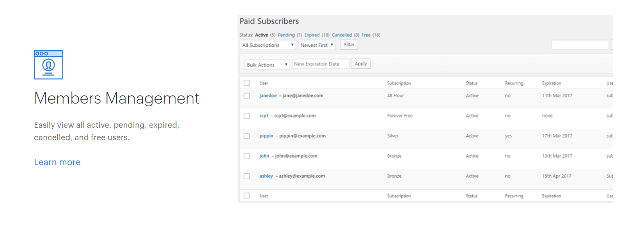The image size is (644, 229).
Task: Click the User column header at top
Action: (264, 83)
